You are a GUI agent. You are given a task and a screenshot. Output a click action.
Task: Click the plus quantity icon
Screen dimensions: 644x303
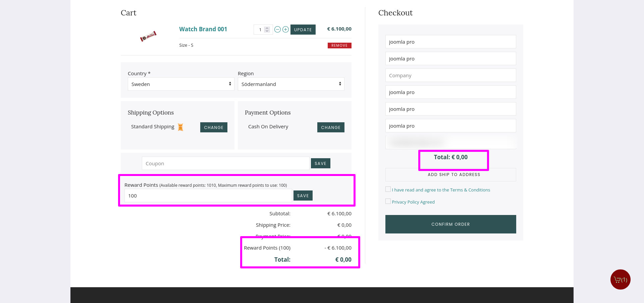tap(285, 30)
